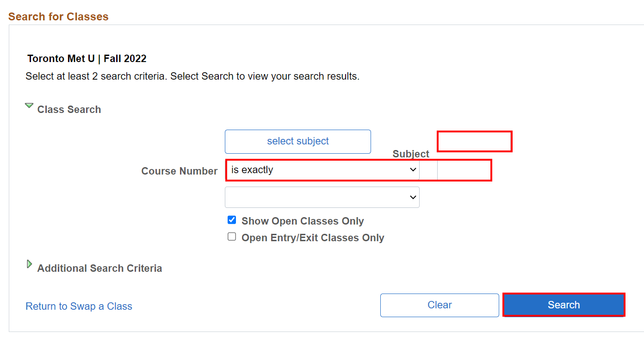
Task: Collapse the Class Search section triangle
Action: coord(29,106)
